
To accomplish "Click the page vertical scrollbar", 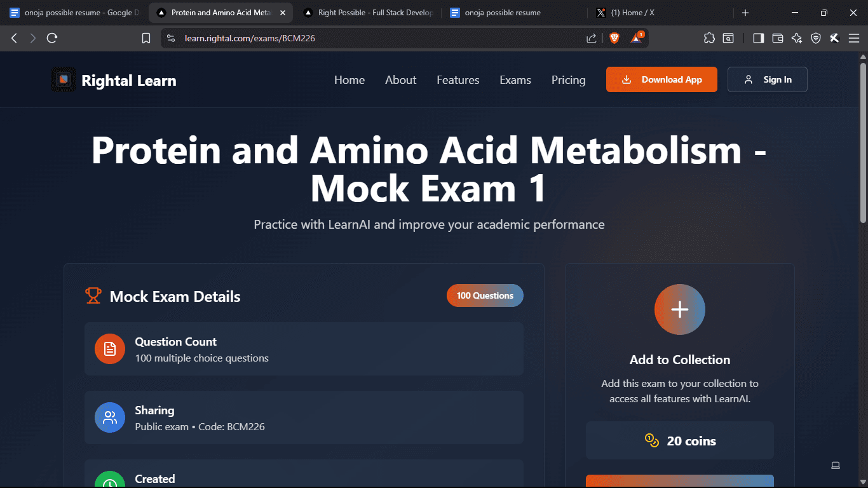I will coord(863,143).
